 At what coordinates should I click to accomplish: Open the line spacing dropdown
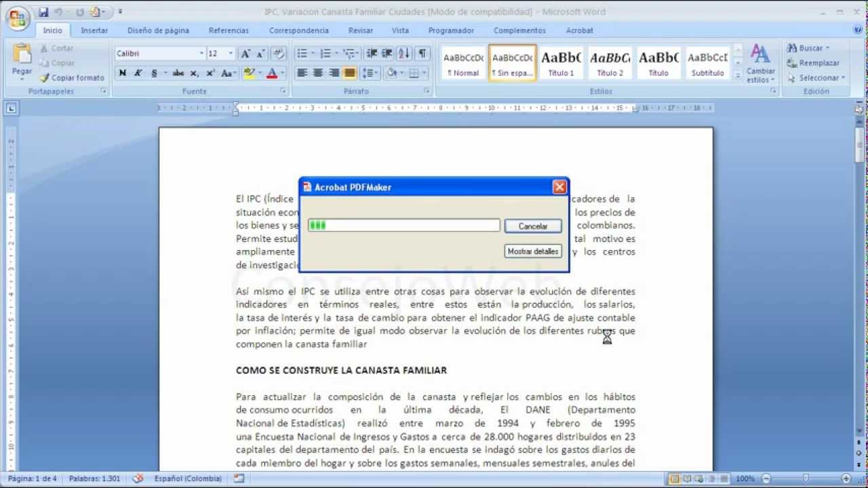tap(376, 73)
